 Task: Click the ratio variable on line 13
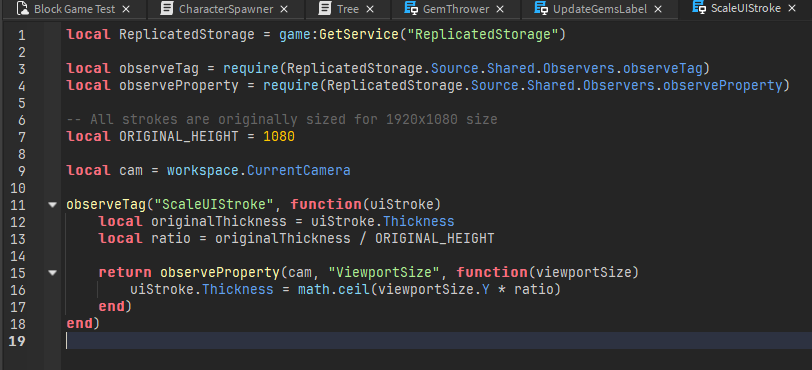(170, 238)
